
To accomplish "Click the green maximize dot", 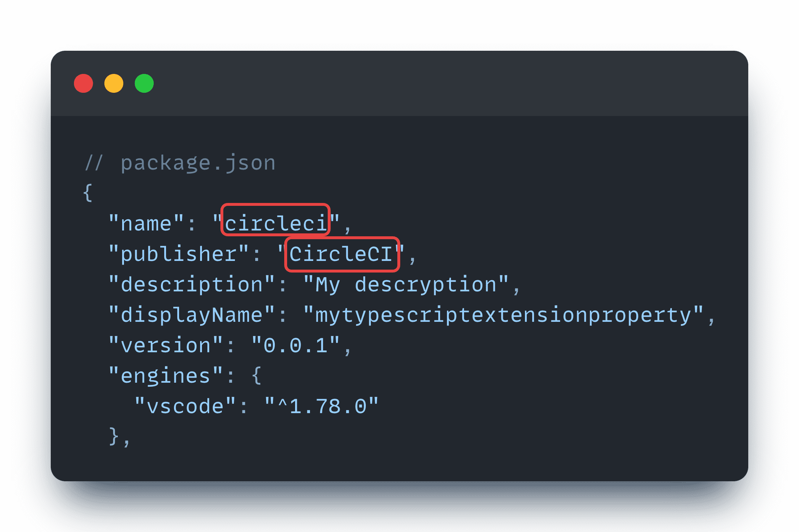I will 144,83.
